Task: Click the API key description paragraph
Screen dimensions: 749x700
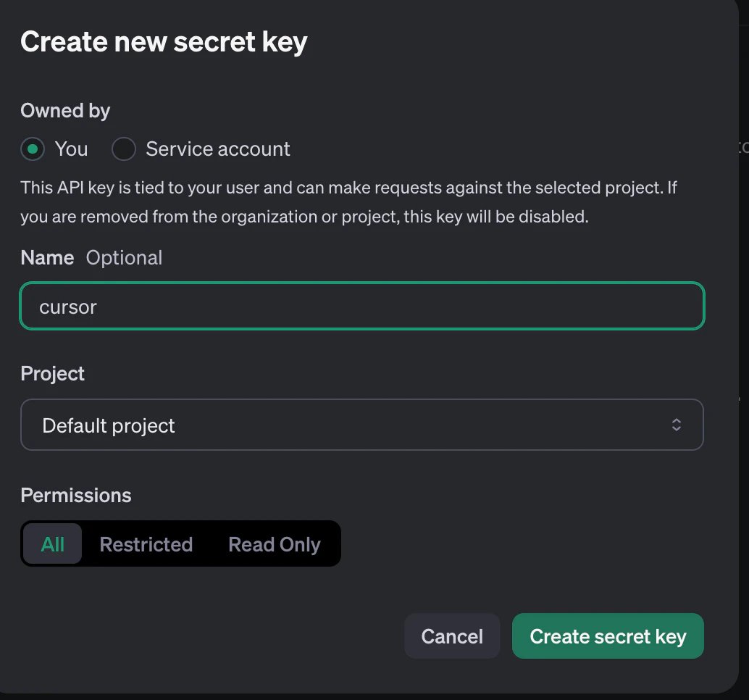Action: coord(348,202)
